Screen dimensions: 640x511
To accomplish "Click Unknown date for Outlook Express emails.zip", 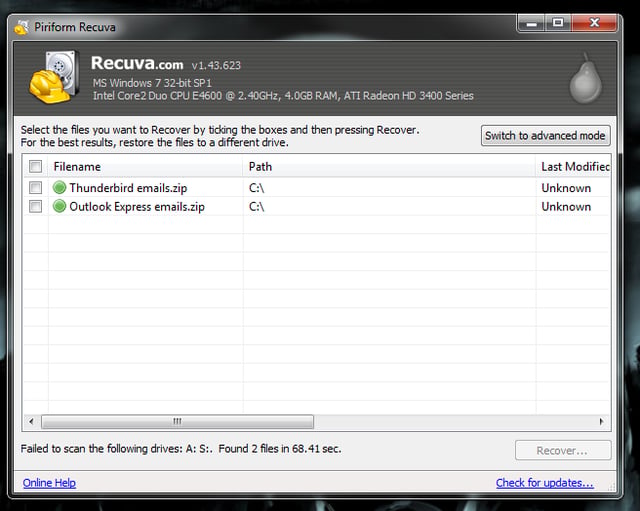I will pos(566,207).
